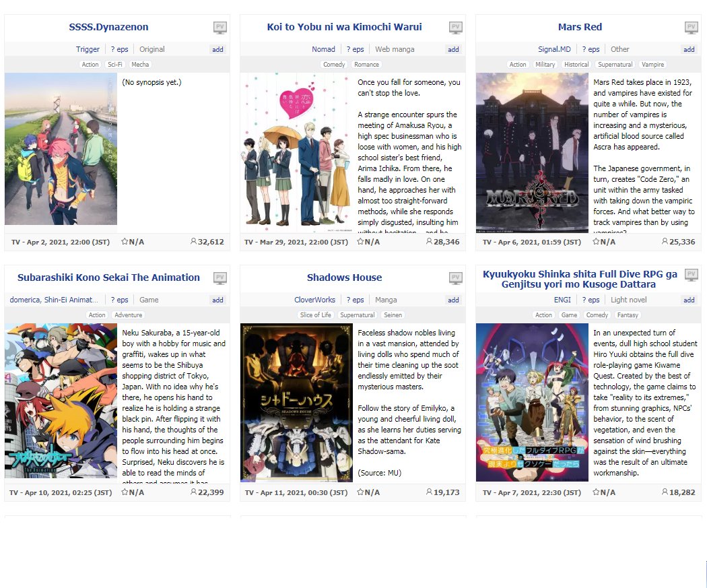
Task: Click the member count 25,336 for Mars Red
Action: tap(678, 242)
